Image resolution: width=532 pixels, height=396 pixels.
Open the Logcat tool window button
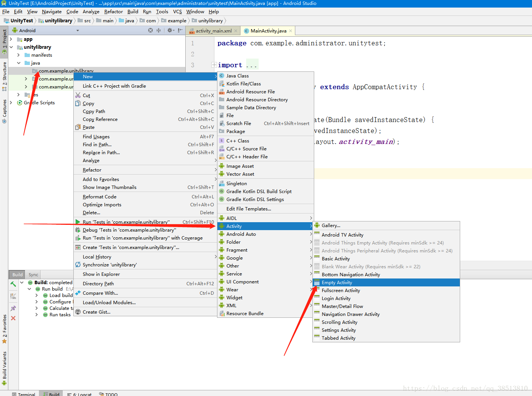[79, 394]
